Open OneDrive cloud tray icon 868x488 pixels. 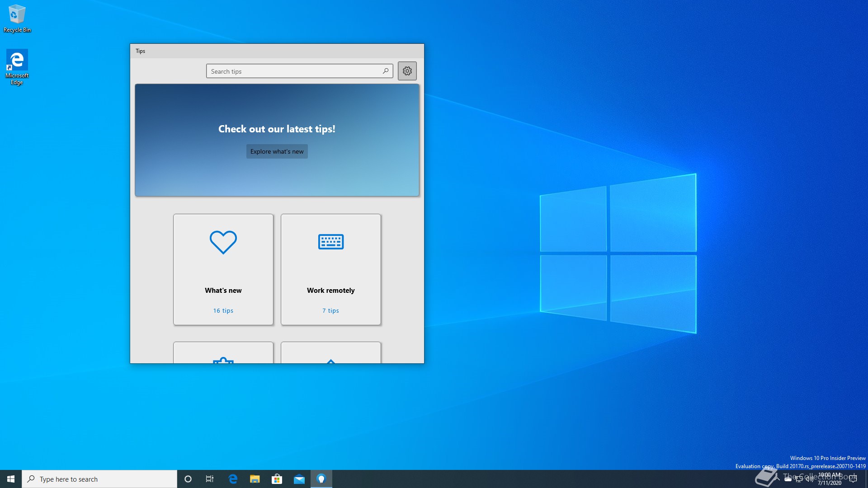point(788,479)
